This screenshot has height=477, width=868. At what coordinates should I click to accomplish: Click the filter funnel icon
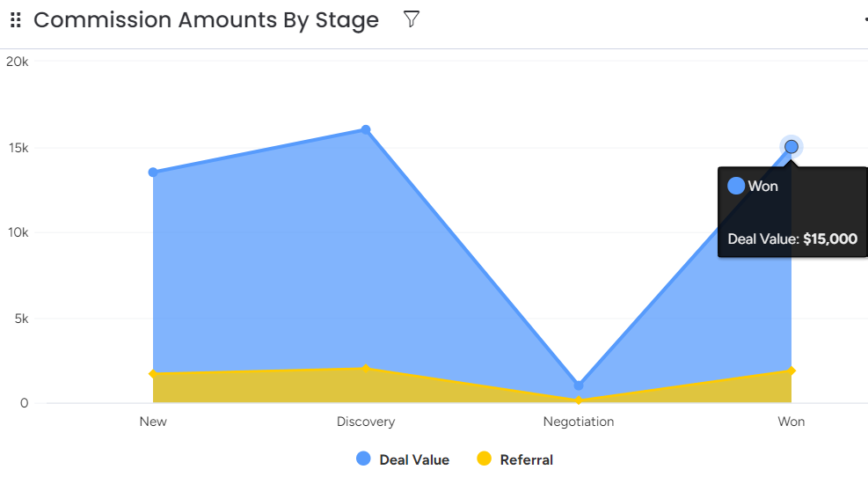[411, 19]
